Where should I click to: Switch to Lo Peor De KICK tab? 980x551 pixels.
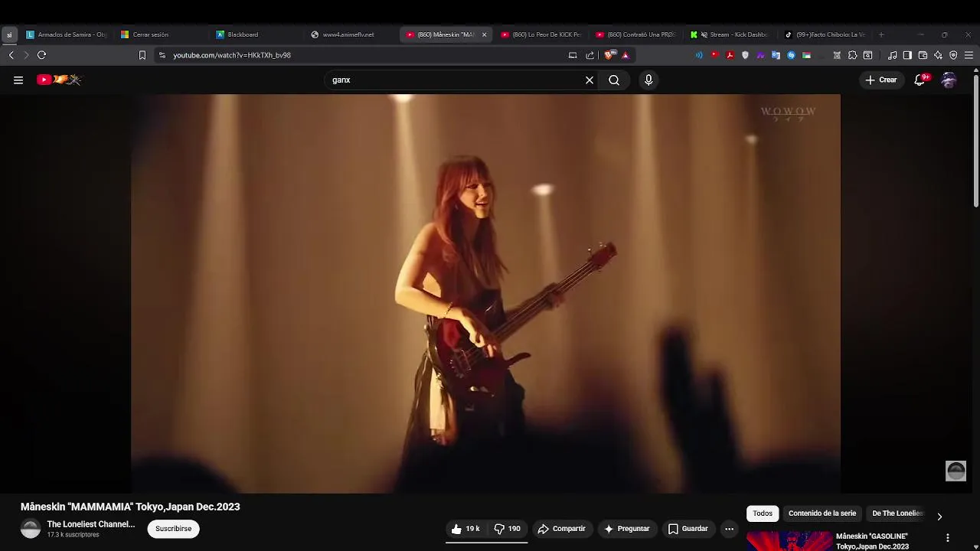(x=541, y=34)
